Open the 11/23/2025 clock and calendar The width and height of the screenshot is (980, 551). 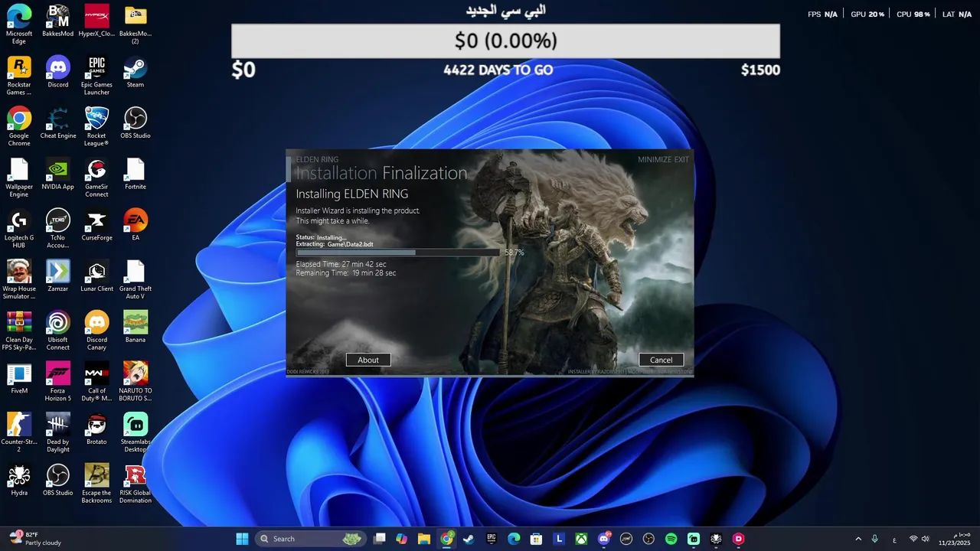954,539
